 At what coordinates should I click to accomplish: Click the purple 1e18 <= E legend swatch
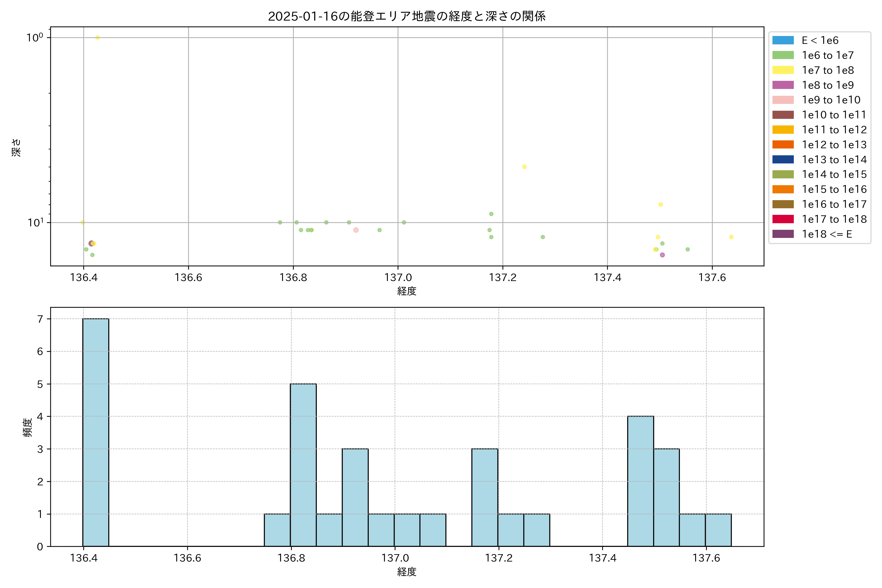tap(783, 234)
